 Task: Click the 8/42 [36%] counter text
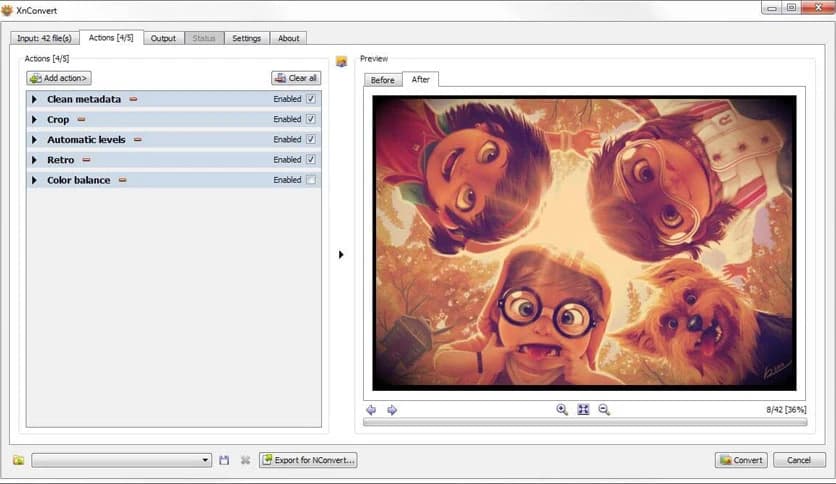(x=786, y=409)
